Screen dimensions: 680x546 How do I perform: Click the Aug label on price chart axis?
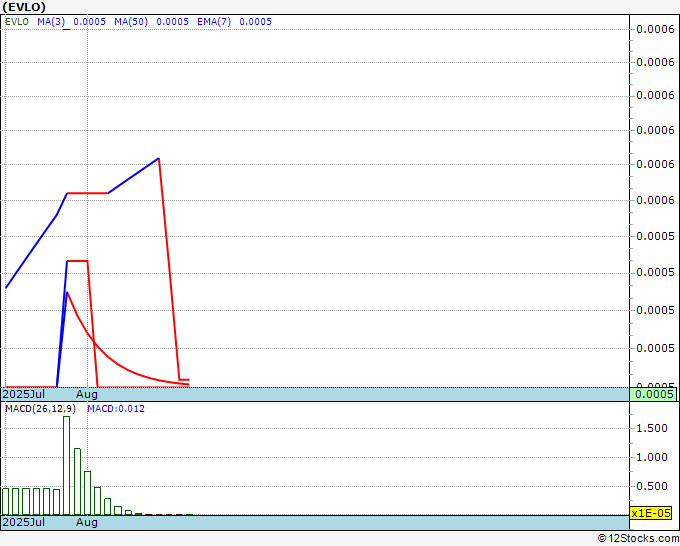(87, 395)
